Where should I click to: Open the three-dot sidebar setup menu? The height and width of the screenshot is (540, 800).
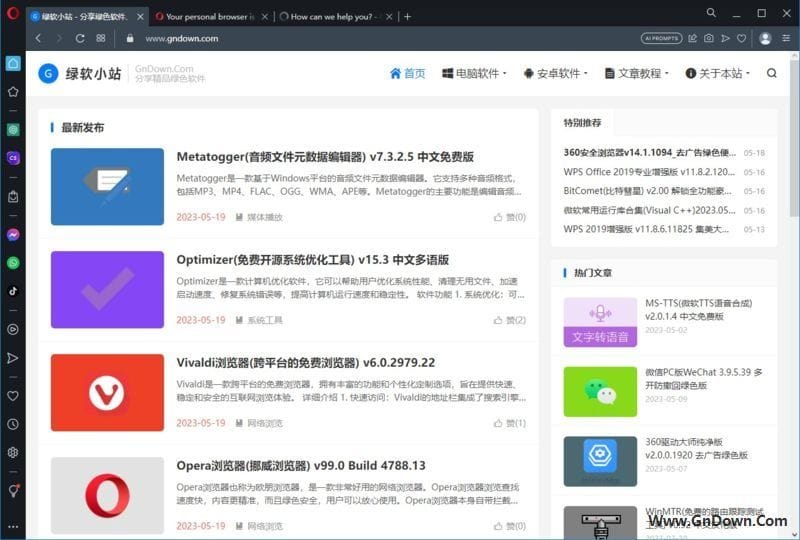click(x=13, y=527)
